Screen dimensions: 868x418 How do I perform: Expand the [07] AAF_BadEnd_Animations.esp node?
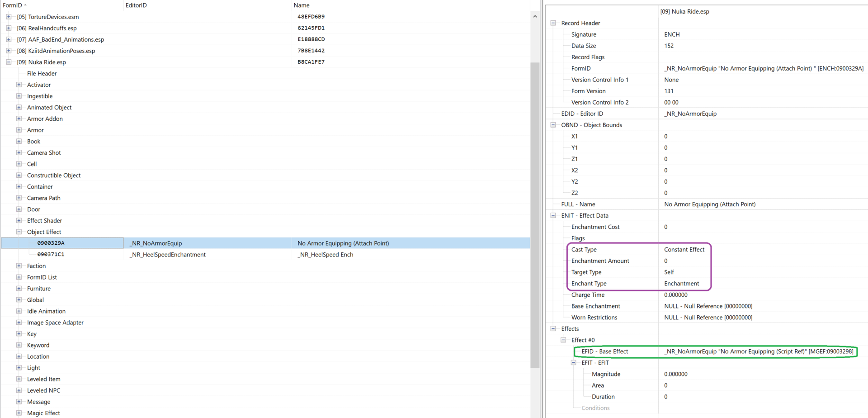(x=9, y=39)
